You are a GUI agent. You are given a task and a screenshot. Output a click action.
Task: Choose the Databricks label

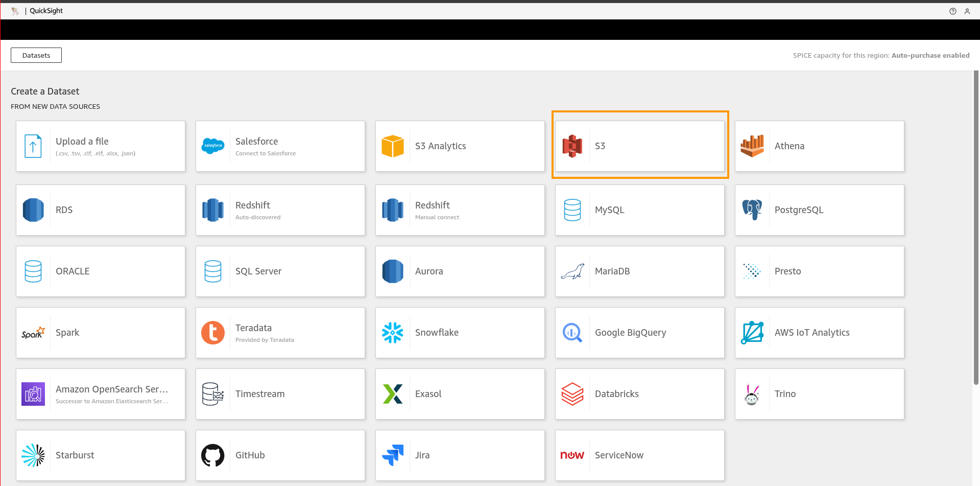[617, 394]
